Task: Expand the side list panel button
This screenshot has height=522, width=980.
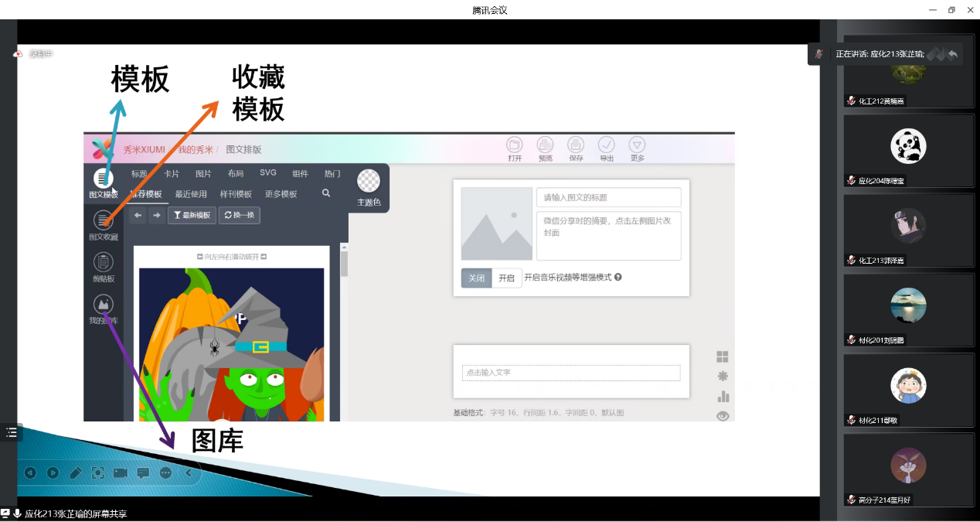Action: pyautogui.click(x=12, y=432)
